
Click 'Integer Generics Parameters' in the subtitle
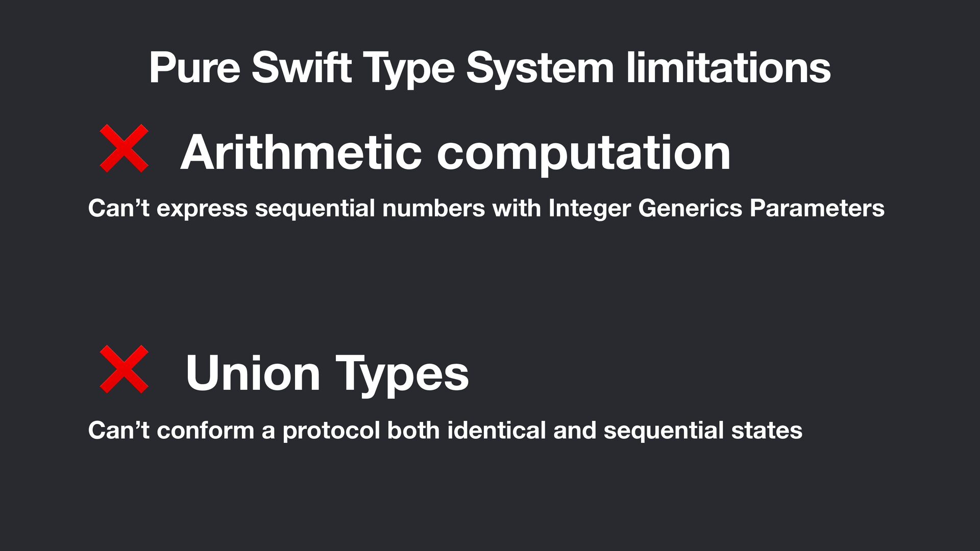tap(716, 208)
